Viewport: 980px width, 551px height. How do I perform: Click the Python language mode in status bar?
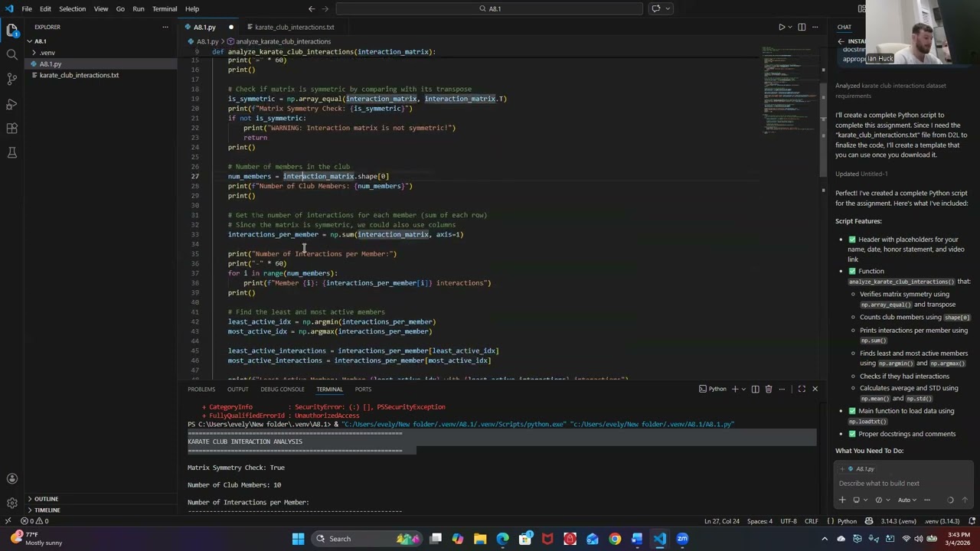847,521
